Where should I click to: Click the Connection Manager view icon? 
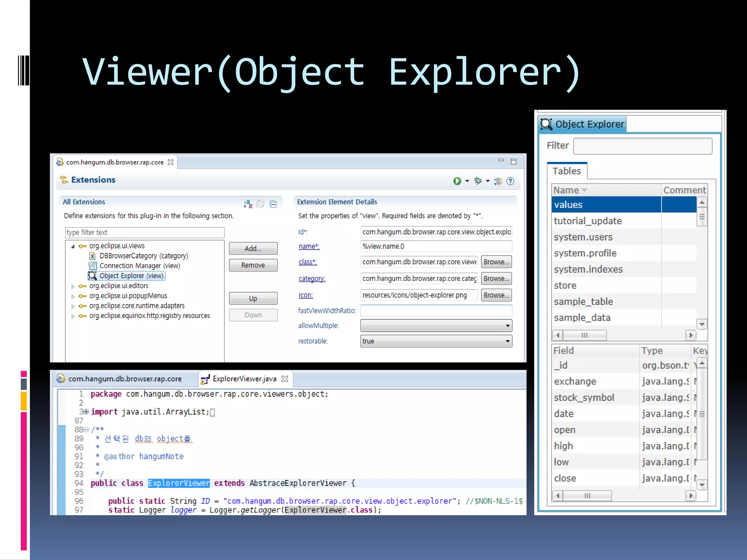click(93, 266)
